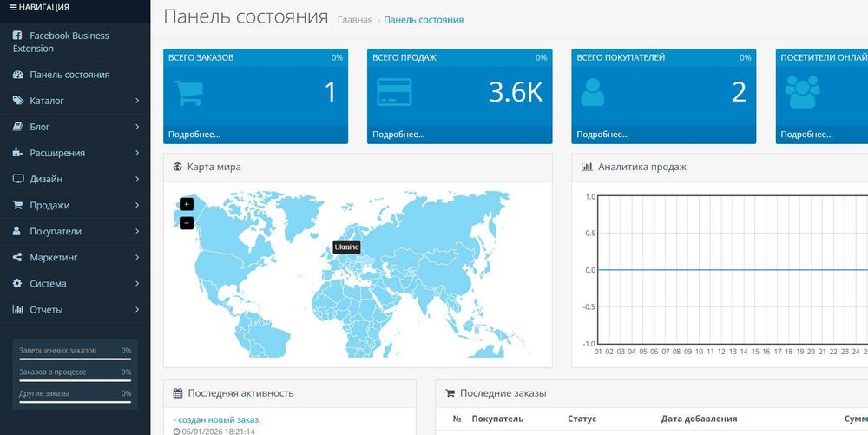868x435 pixels.
Task: Open Facebook Business Extension menu item
Action: [x=75, y=42]
